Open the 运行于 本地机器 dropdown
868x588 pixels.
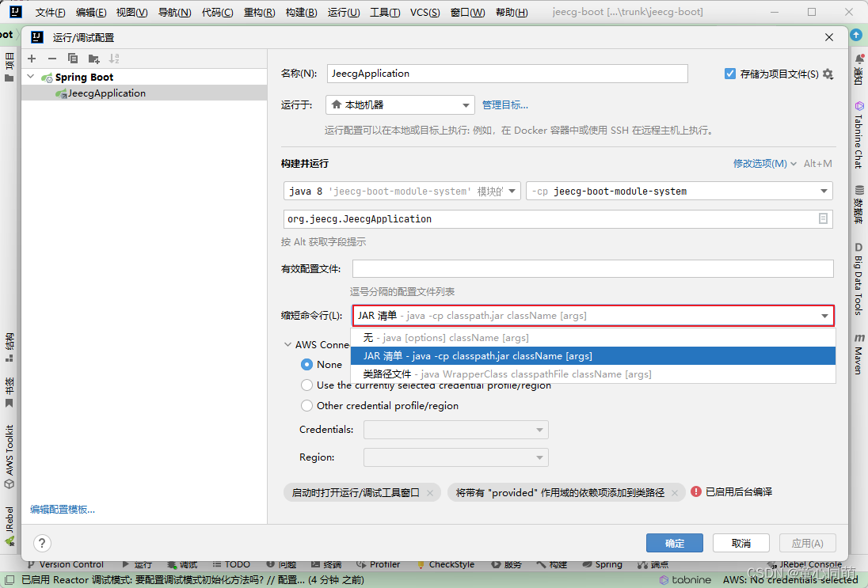pyautogui.click(x=400, y=104)
